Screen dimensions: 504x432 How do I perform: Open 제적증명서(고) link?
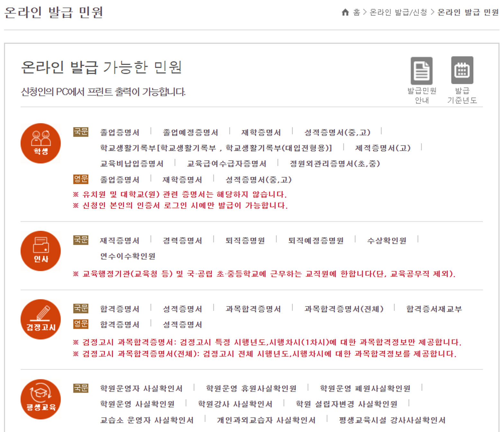point(383,148)
